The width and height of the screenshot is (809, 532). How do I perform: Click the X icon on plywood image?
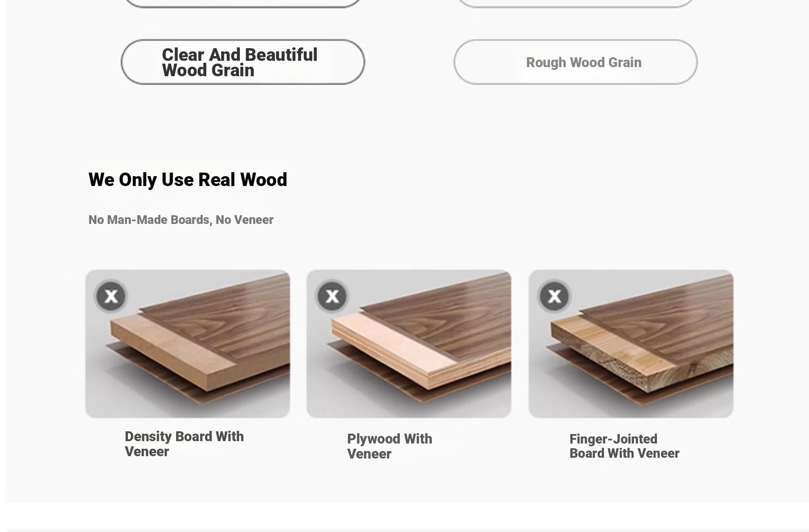coord(332,296)
